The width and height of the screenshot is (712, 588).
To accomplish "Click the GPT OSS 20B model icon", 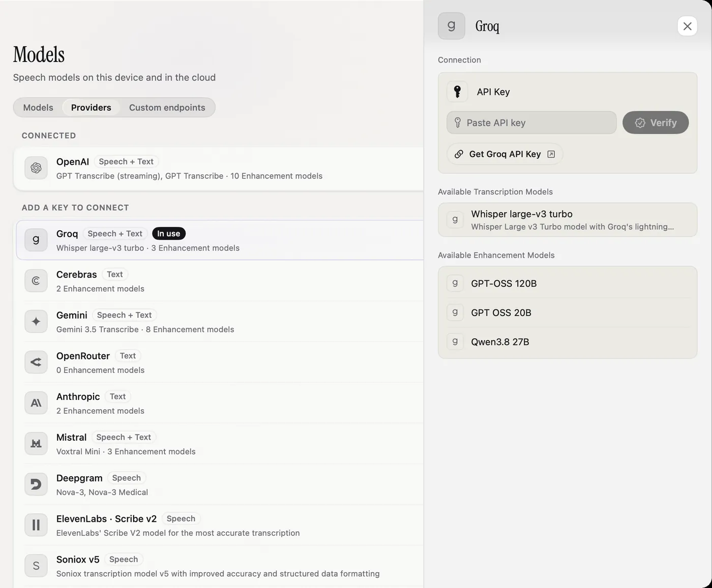I will coord(455,312).
